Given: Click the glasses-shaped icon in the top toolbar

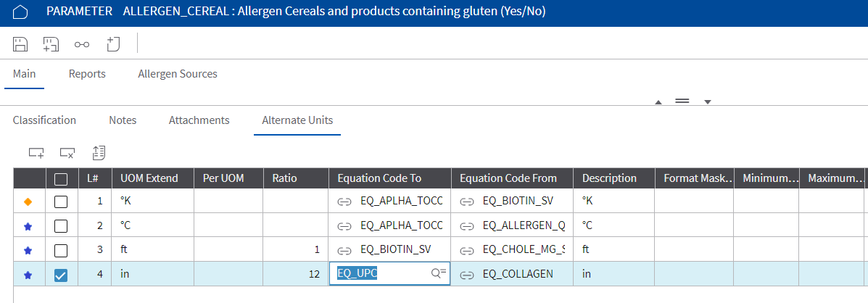Looking at the screenshot, I should (x=82, y=44).
